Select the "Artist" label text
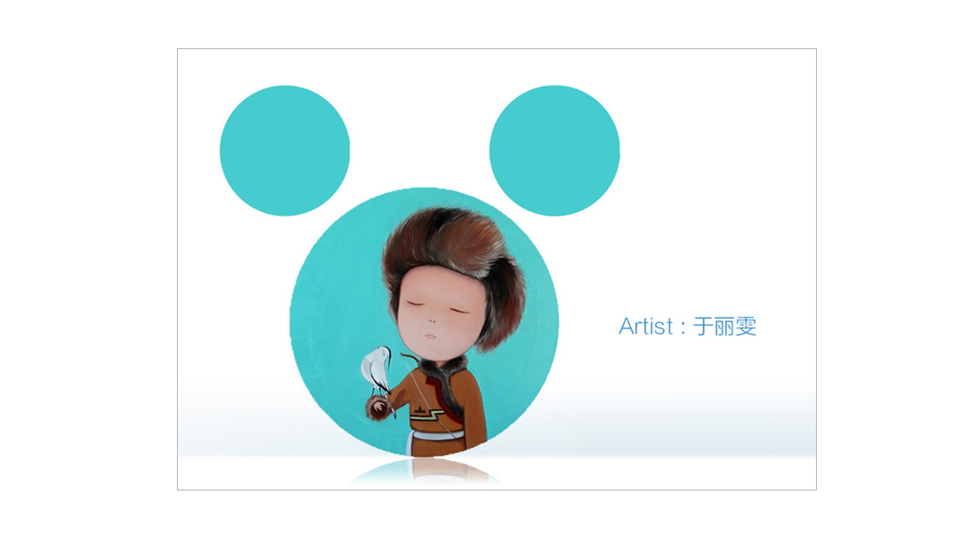Screen dimensions: 980x551 click(646, 327)
